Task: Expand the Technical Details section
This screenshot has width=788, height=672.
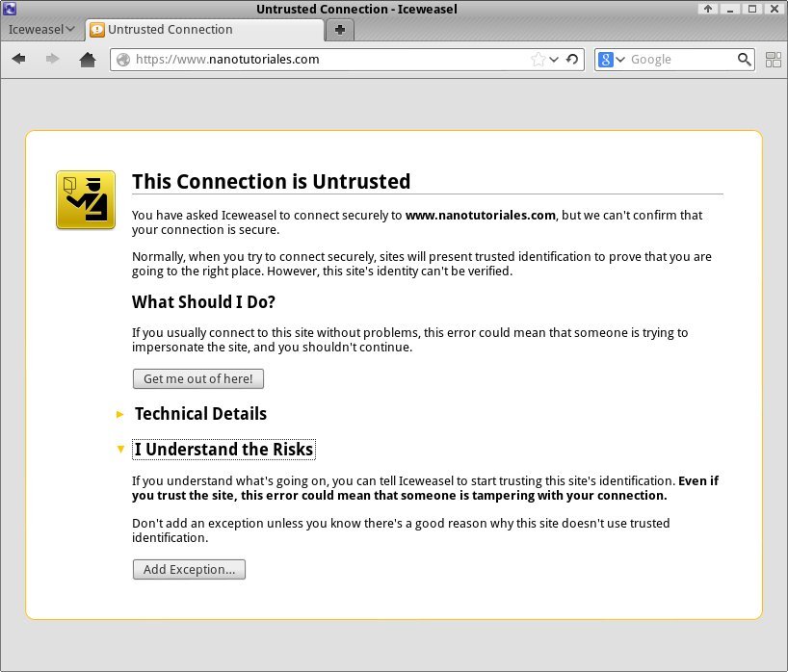Action: [x=200, y=414]
